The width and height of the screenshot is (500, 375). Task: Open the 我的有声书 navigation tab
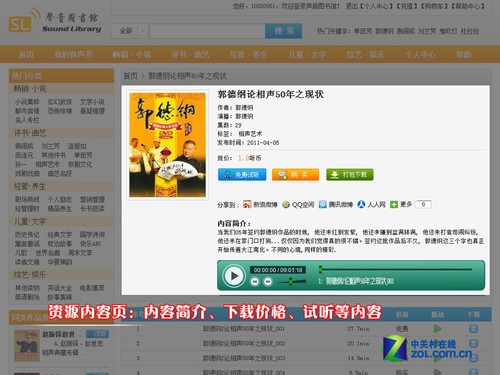coord(74,54)
